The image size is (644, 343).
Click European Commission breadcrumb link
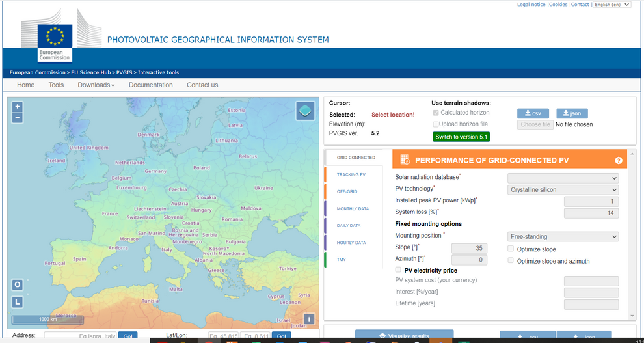37,72
